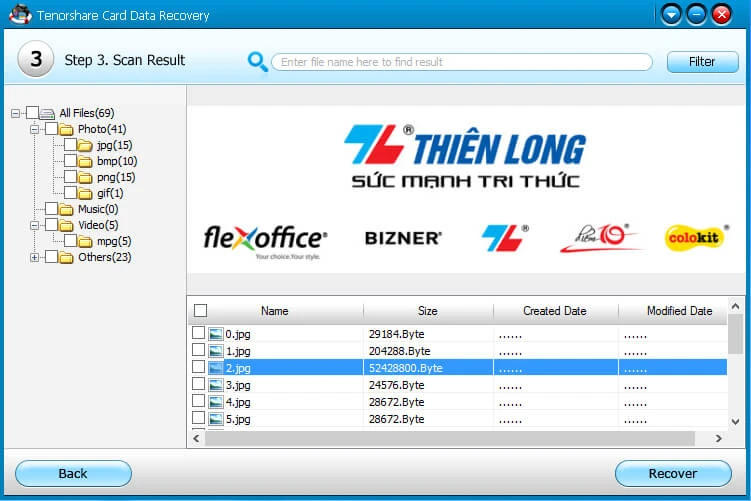
Task: Sort by the Name column header
Action: (274, 311)
